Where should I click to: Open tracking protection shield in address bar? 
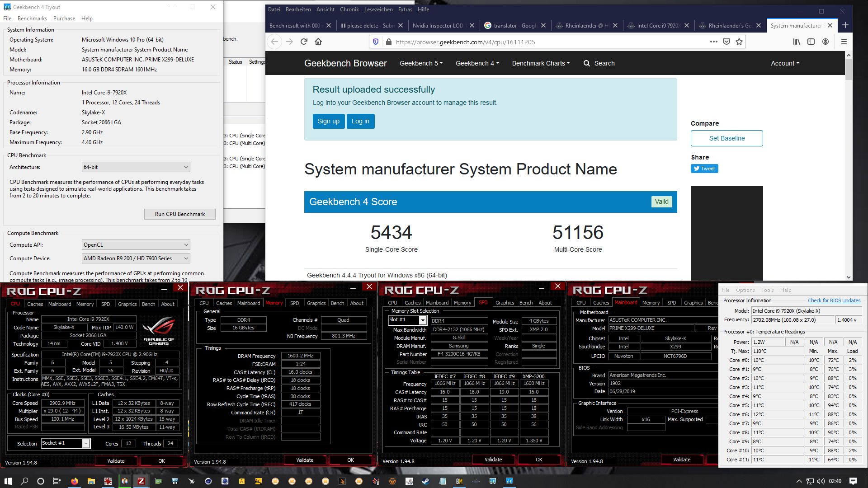[x=375, y=42]
